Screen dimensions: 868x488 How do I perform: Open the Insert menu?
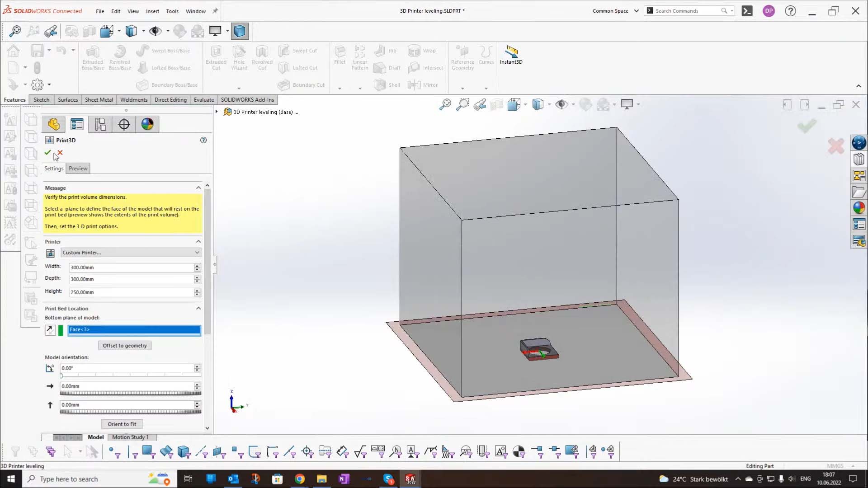coord(152,11)
